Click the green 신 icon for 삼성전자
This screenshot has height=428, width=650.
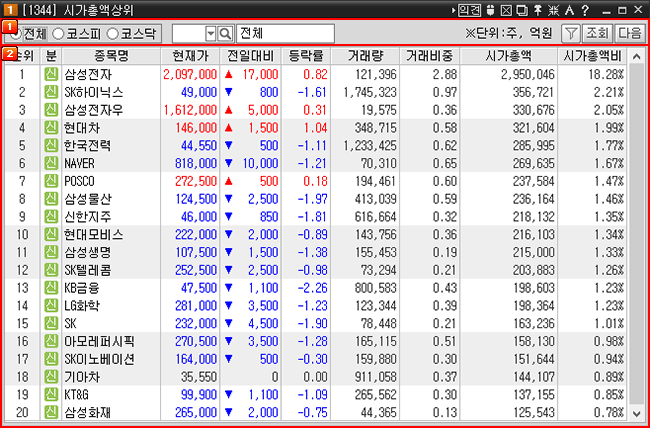pos(51,74)
